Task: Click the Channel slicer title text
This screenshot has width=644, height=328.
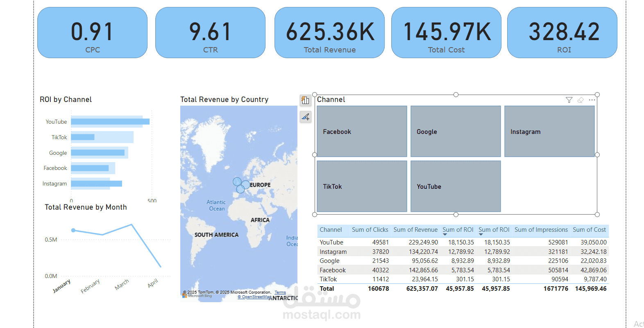Action: (331, 100)
